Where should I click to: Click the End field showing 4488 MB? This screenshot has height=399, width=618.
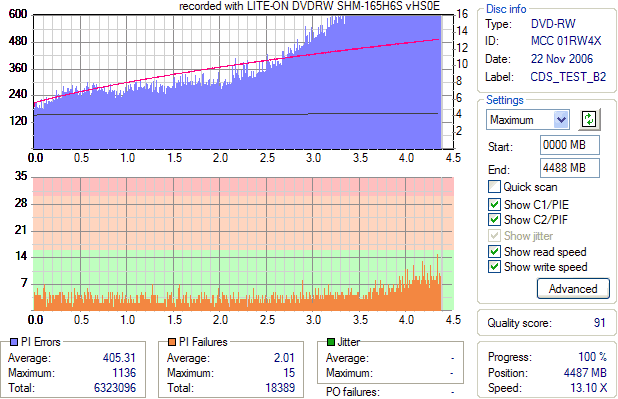point(570,168)
